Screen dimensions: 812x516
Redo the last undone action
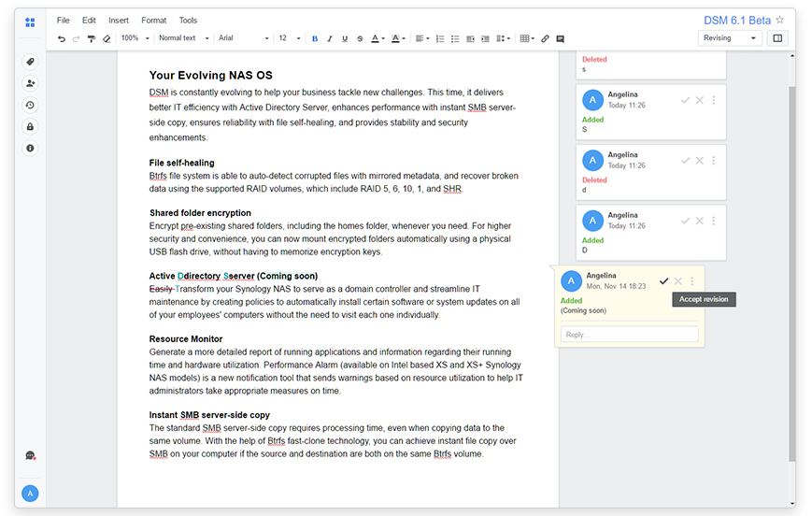point(76,38)
